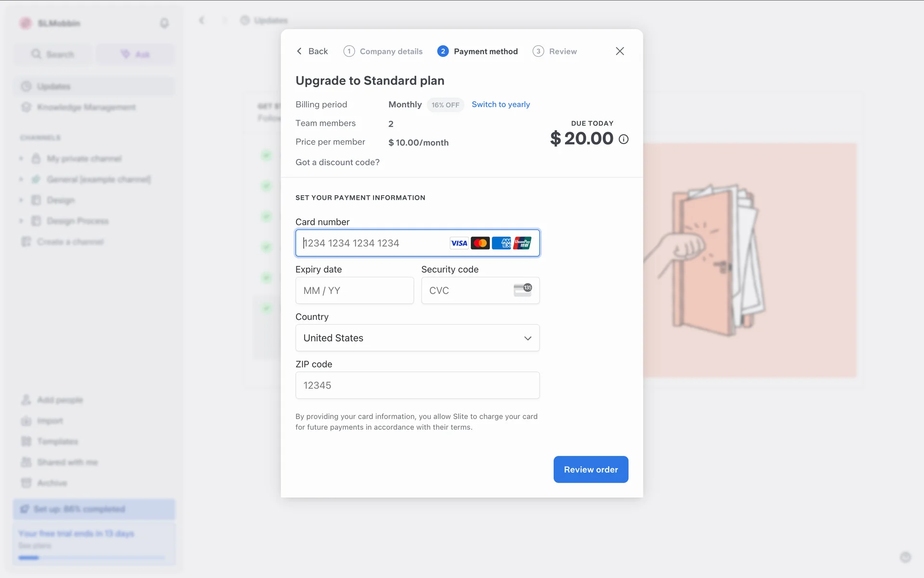Close the upgrade dialog with X
Screen dimensions: 924x578
coord(619,51)
